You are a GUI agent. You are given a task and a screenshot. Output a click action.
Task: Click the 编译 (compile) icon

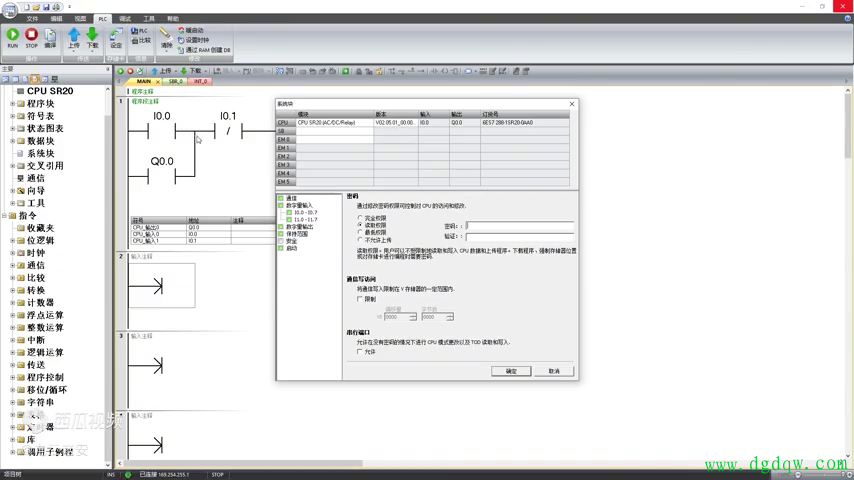pos(50,35)
